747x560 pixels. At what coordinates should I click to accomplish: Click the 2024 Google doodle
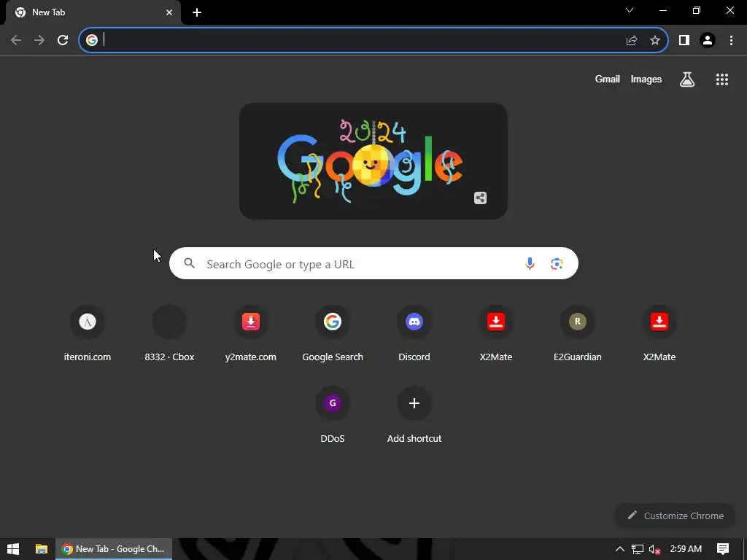coord(373,161)
